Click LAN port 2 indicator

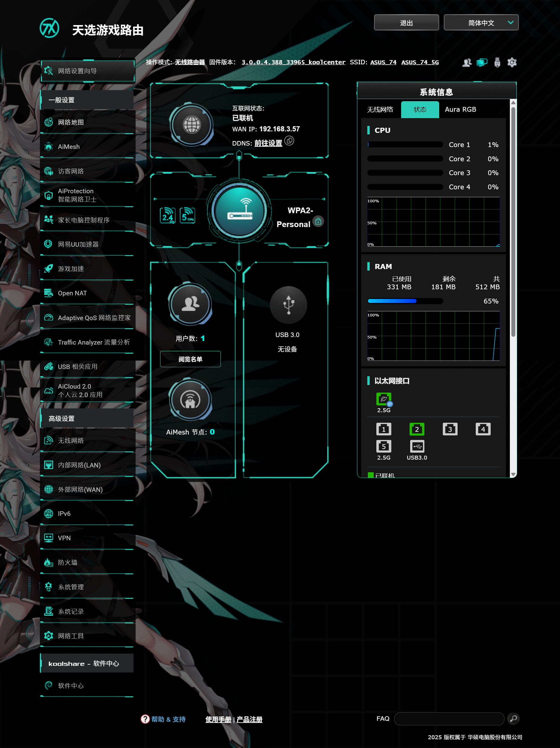coord(417,429)
